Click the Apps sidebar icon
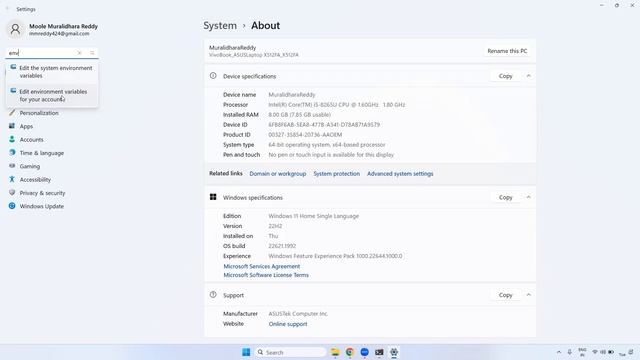Image resolution: width=640 pixels, height=360 pixels. [12, 126]
